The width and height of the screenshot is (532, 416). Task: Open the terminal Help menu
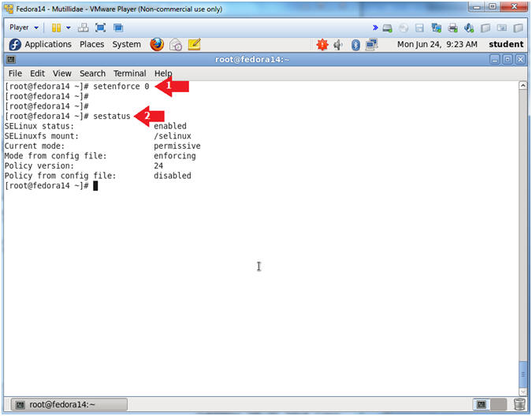pos(163,73)
